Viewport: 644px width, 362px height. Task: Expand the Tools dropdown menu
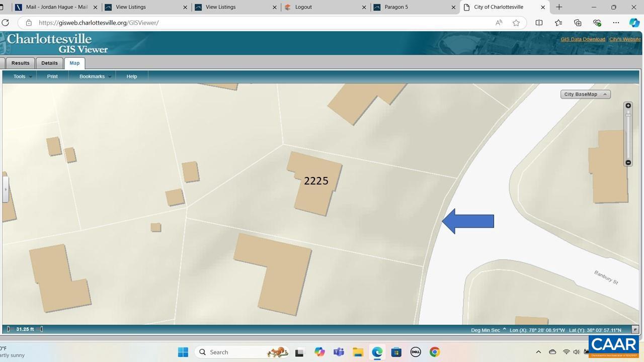(x=23, y=76)
